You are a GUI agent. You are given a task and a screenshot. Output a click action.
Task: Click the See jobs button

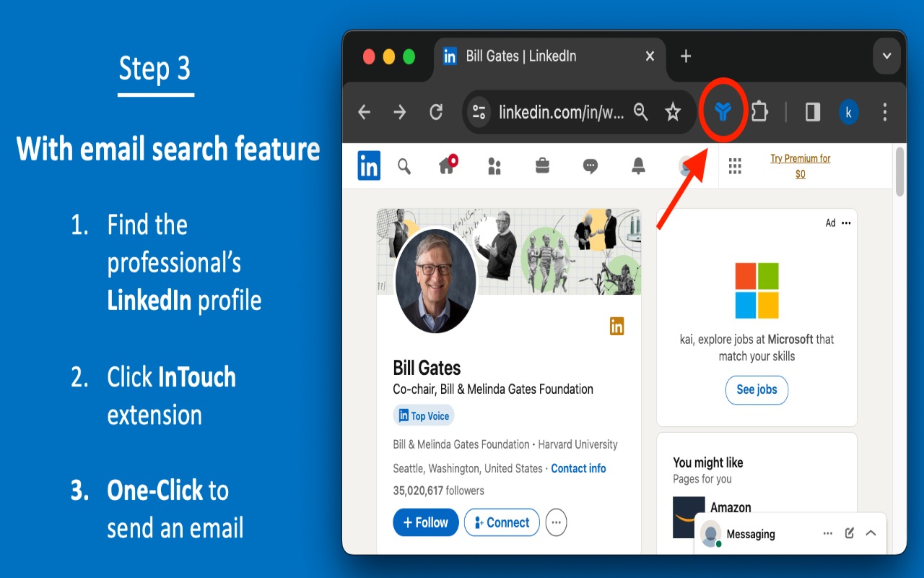(x=757, y=390)
